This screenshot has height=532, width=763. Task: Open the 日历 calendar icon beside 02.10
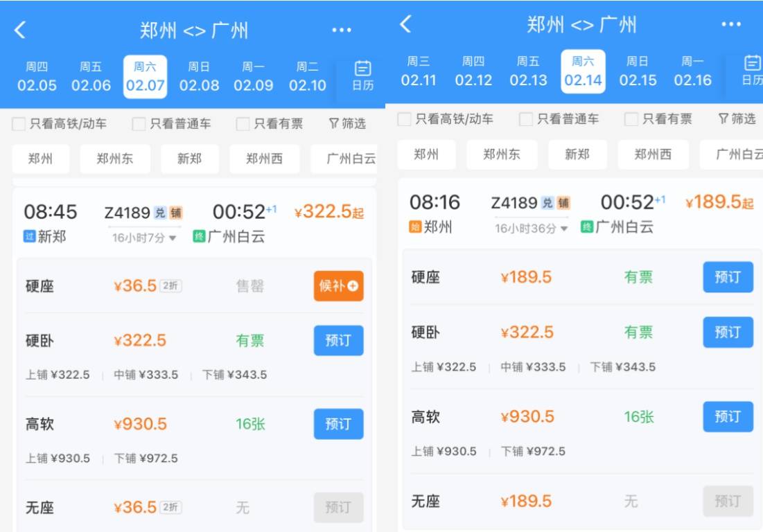(x=362, y=76)
